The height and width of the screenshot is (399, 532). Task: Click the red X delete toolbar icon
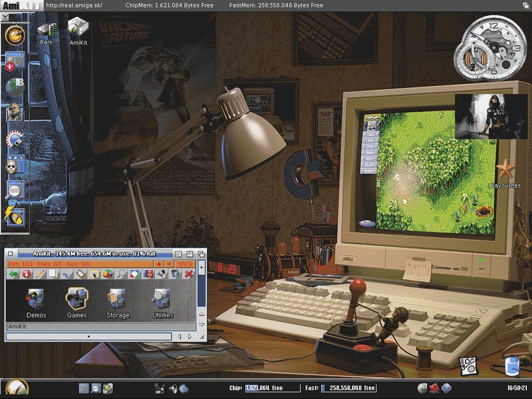[x=189, y=274]
